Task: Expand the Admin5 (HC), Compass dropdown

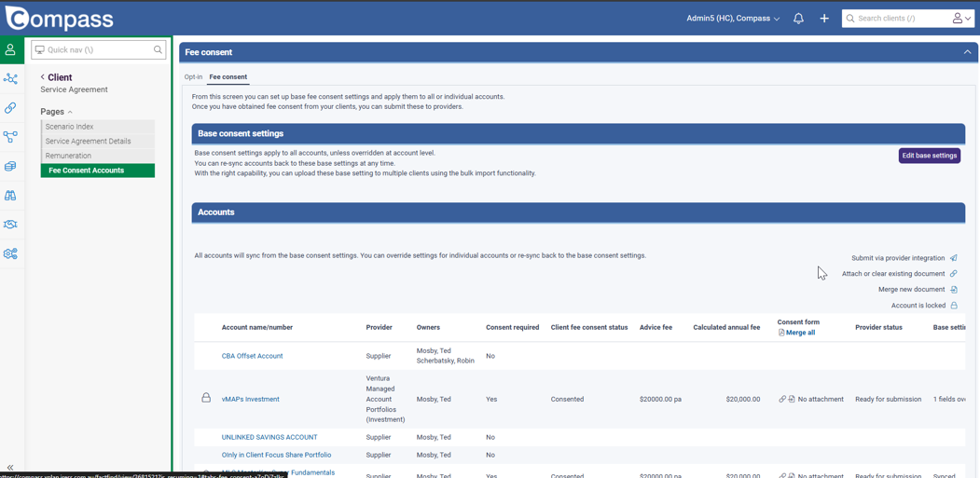Action: [733, 19]
